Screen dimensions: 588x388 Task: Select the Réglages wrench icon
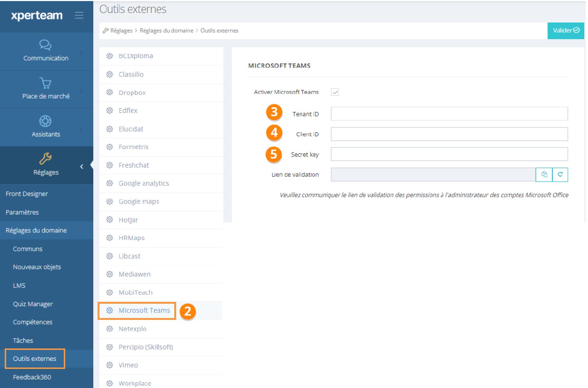tap(45, 159)
